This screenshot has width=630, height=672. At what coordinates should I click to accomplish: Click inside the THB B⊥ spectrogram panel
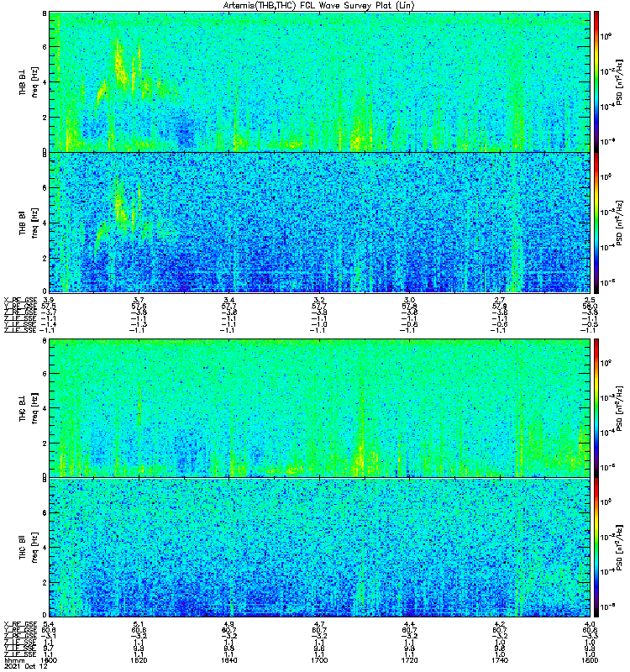click(x=319, y=81)
